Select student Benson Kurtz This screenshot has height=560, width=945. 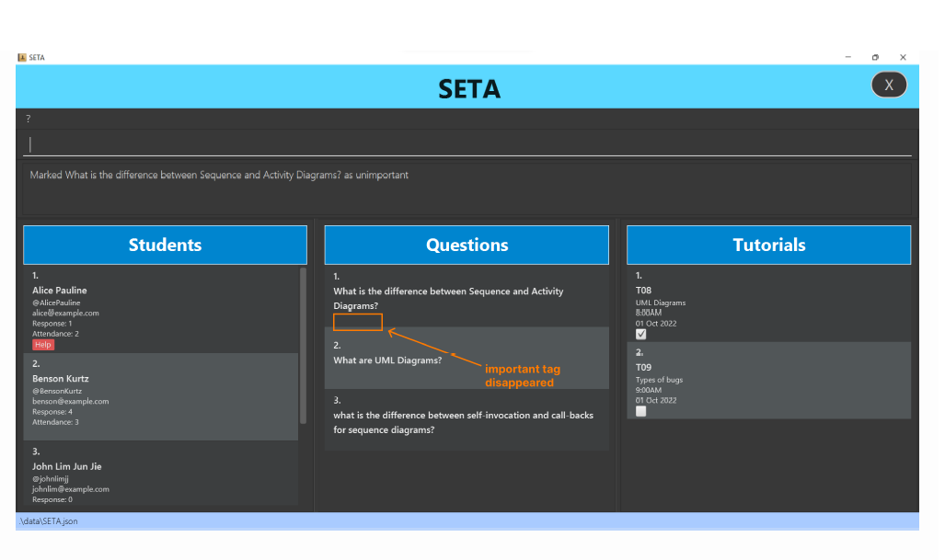[161, 397]
